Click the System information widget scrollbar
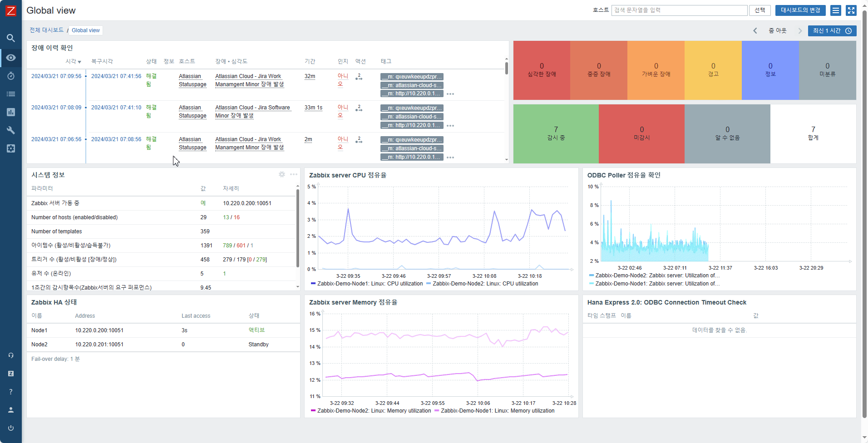 [x=297, y=228]
